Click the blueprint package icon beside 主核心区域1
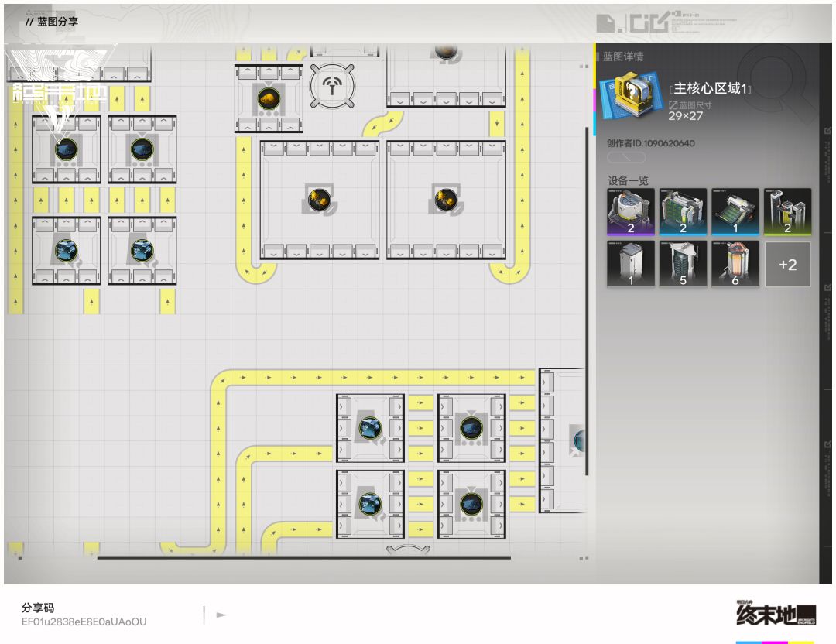The height and width of the screenshot is (644, 836). tap(632, 95)
